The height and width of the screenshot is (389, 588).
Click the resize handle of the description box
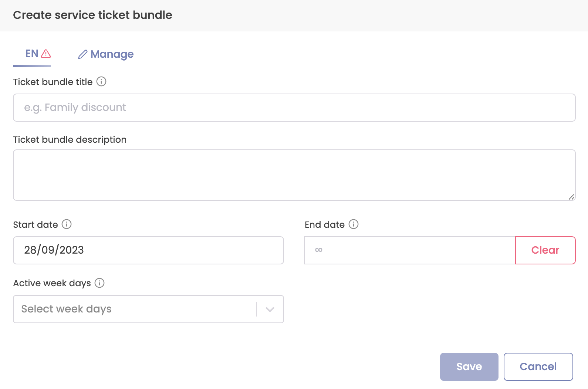point(572,197)
